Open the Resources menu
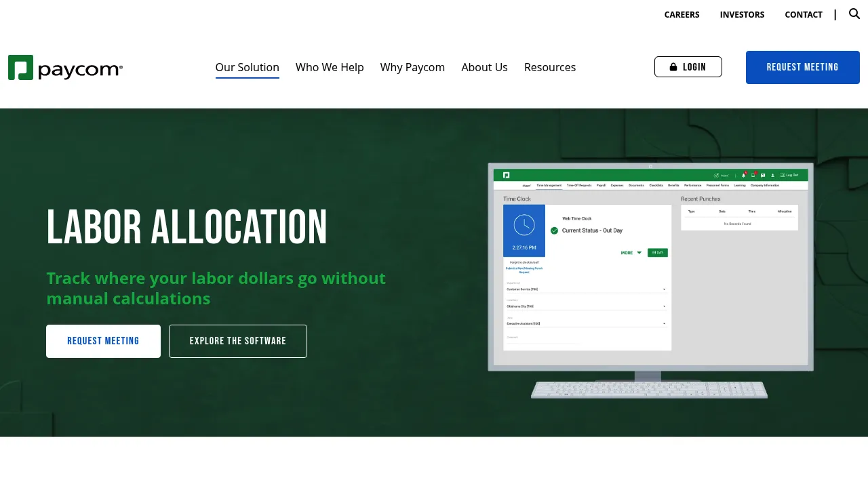 click(x=550, y=67)
